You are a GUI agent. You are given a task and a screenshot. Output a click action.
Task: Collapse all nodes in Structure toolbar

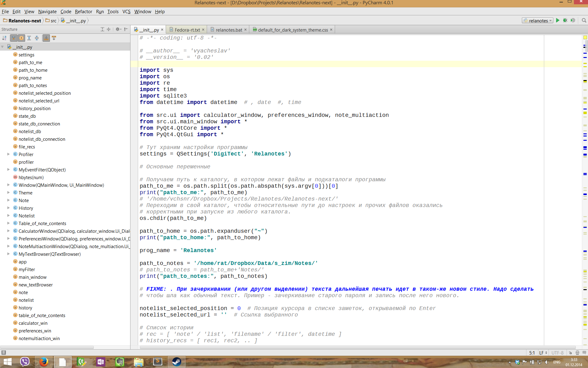point(37,38)
